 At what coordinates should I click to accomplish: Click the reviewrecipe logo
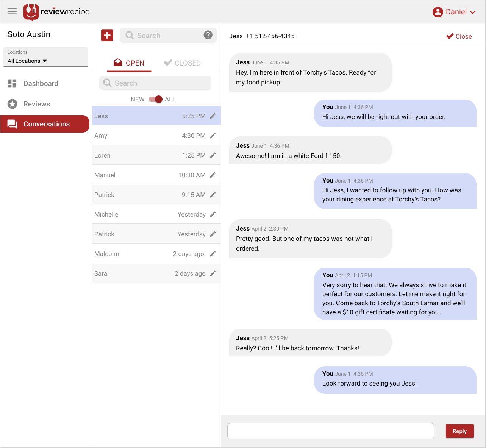point(56,12)
